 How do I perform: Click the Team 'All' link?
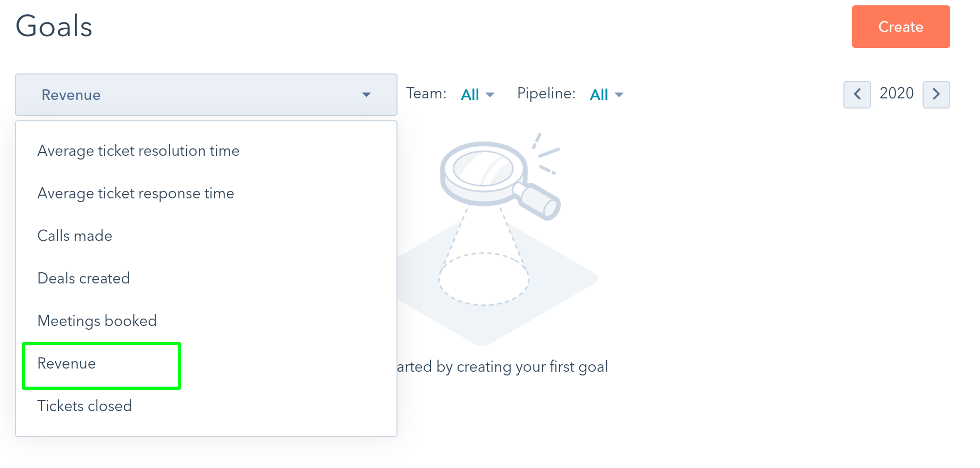(470, 95)
